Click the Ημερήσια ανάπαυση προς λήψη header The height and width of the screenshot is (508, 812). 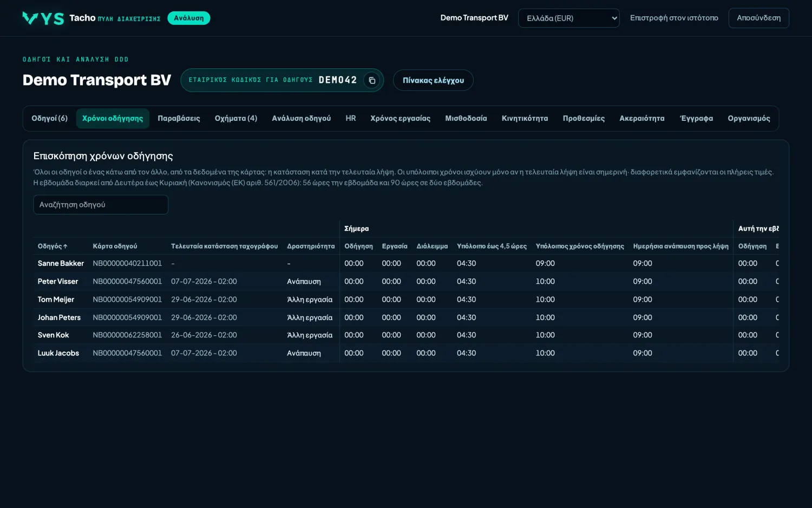click(x=680, y=246)
